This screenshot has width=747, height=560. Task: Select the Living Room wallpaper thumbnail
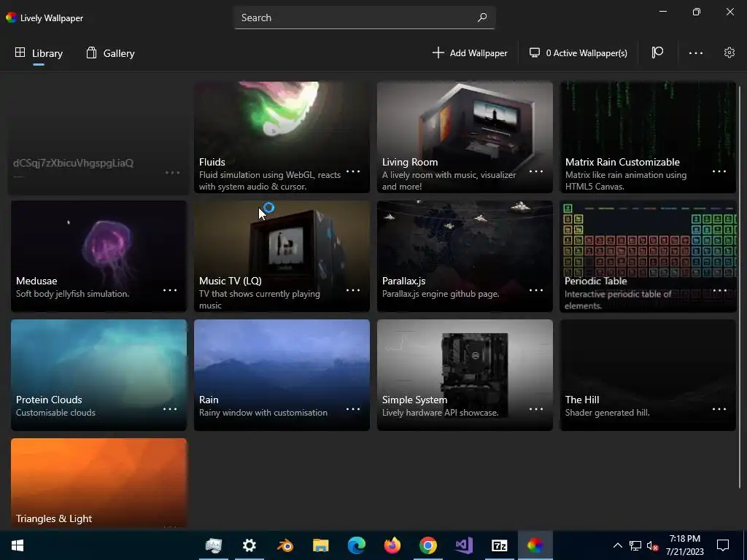[x=465, y=137]
